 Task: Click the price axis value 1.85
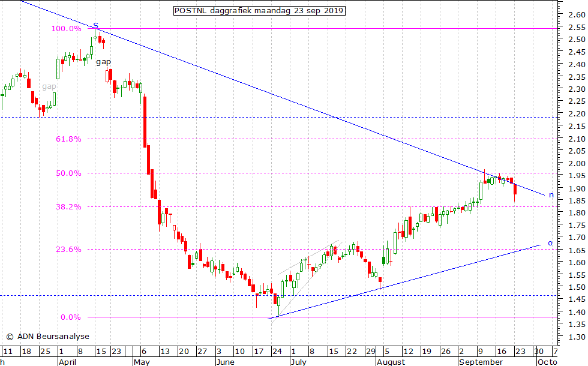point(577,201)
